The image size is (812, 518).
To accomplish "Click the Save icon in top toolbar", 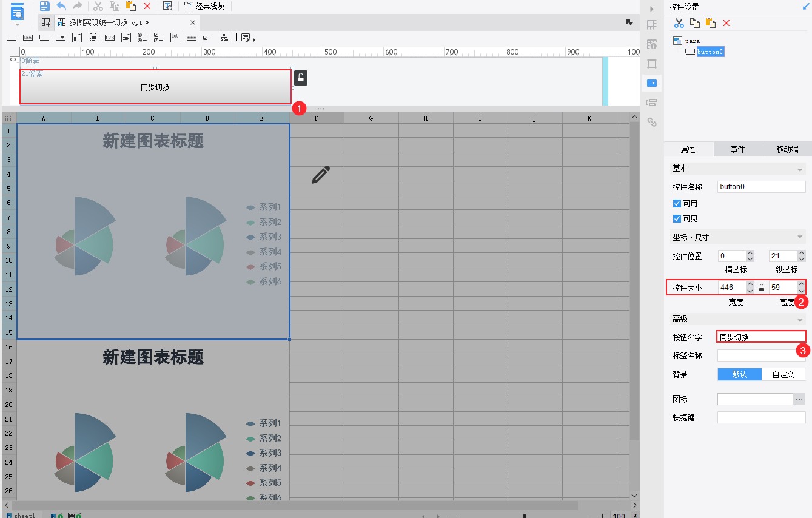I will 45,6.
